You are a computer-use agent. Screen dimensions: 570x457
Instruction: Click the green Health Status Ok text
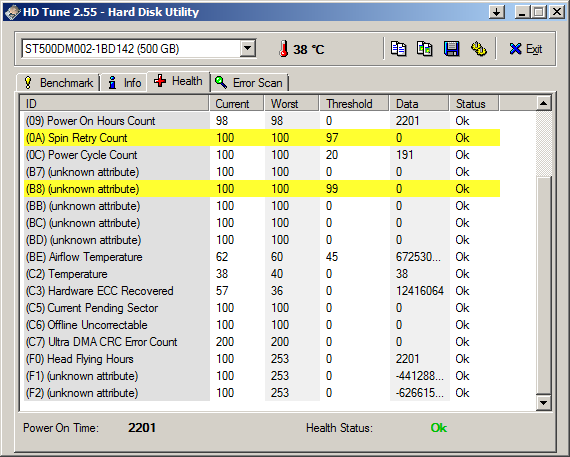pyautogui.click(x=439, y=428)
